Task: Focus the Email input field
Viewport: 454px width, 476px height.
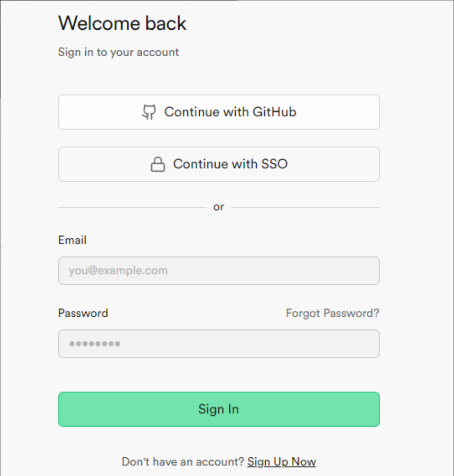Action: tap(219, 271)
